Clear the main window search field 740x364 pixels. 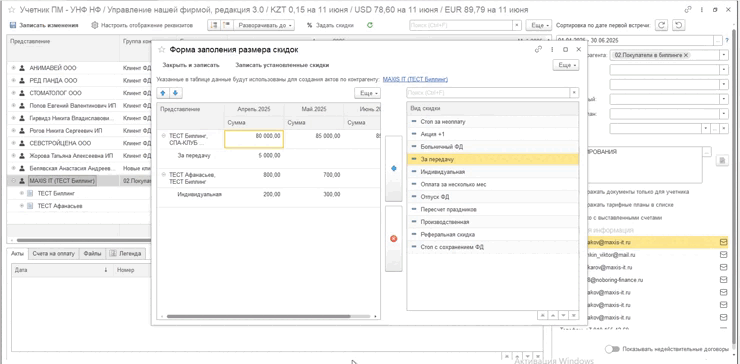517,25
